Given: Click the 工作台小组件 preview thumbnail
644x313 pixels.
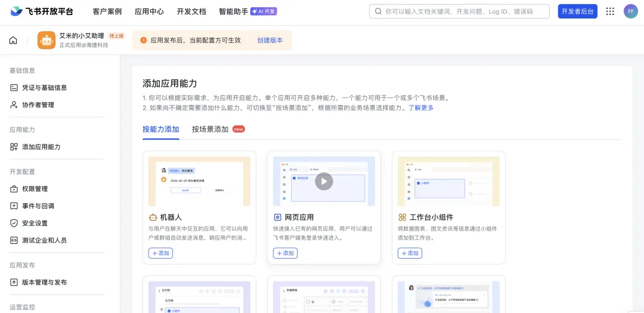Looking at the screenshot, I should 448,181.
